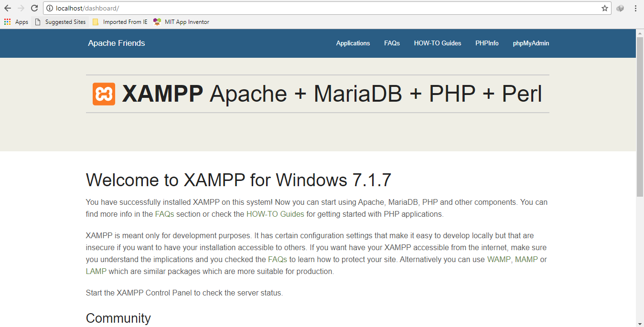Bookmark this page with the star icon

click(x=605, y=8)
